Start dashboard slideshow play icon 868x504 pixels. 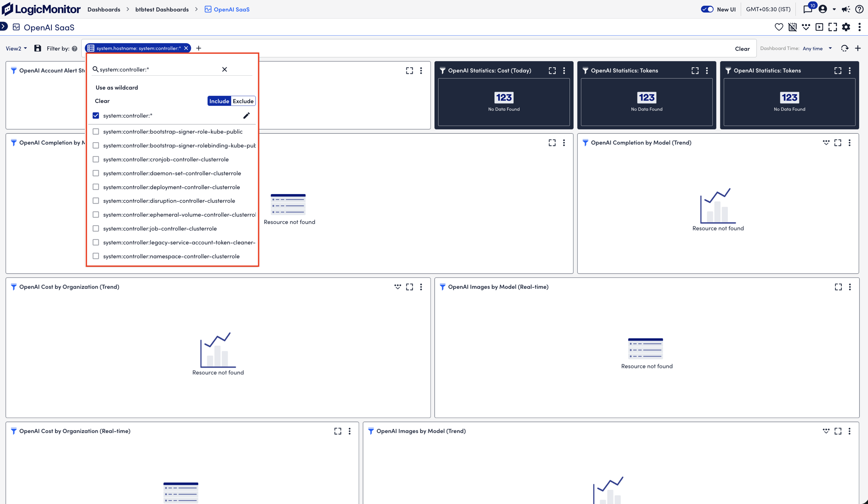point(819,27)
